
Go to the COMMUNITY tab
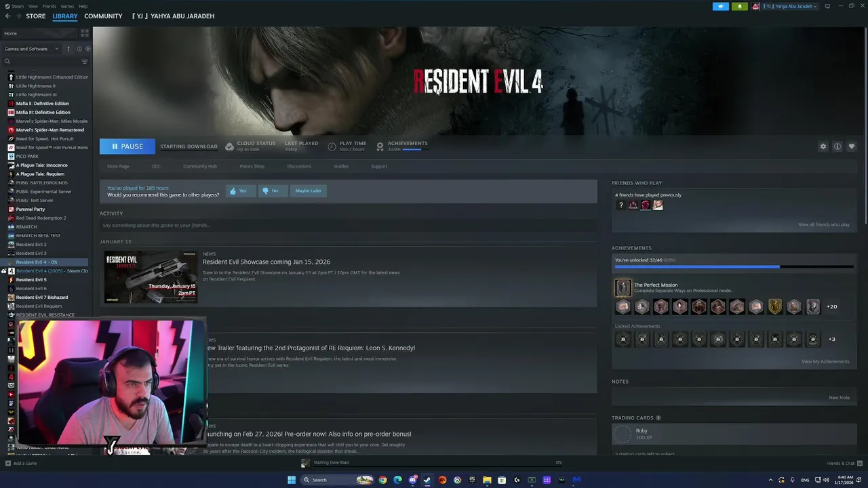[x=103, y=16]
